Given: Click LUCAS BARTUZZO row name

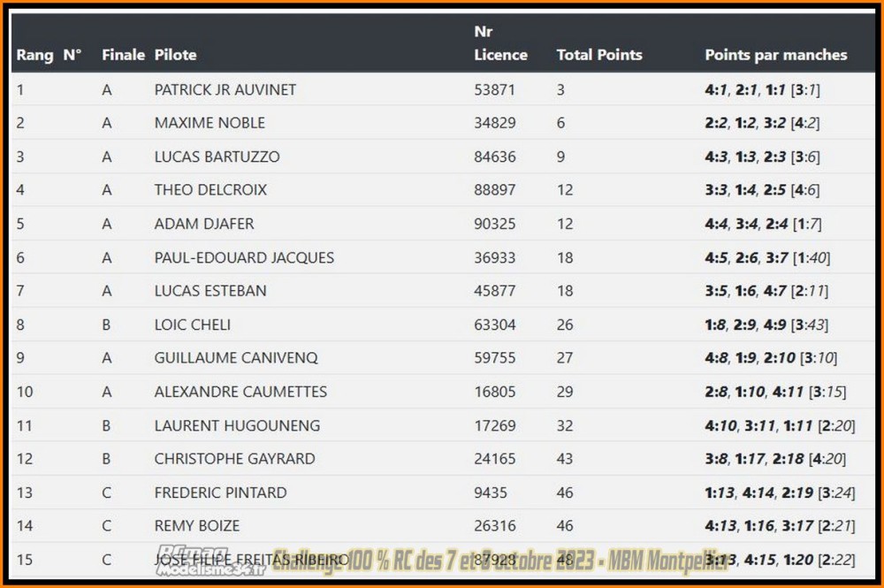Looking at the screenshot, I should tap(217, 157).
